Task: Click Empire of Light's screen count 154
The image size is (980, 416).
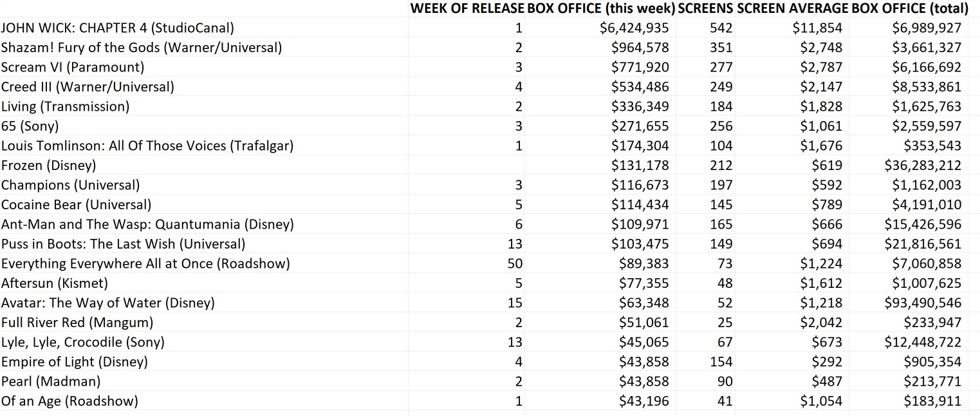Action: (x=721, y=362)
